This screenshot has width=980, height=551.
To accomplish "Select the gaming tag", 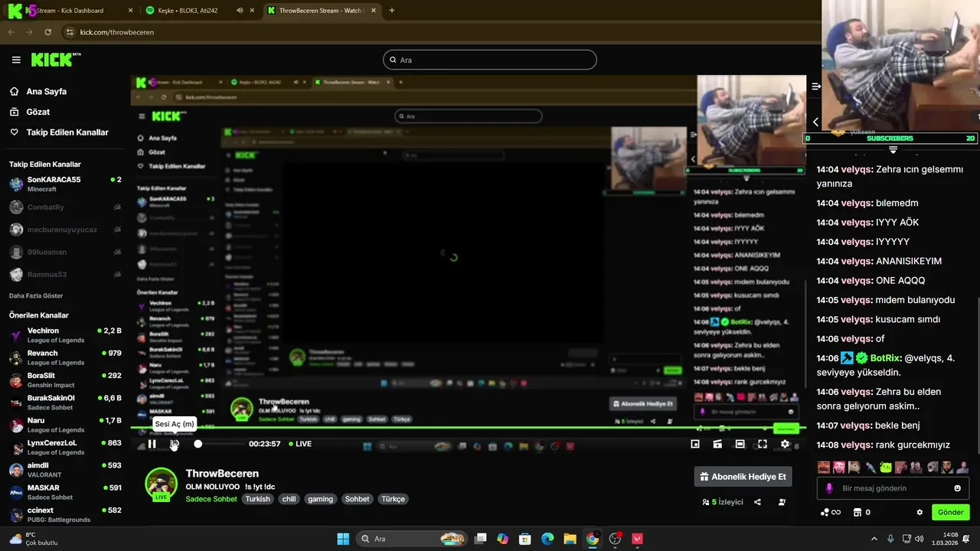I will [x=320, y=499].
